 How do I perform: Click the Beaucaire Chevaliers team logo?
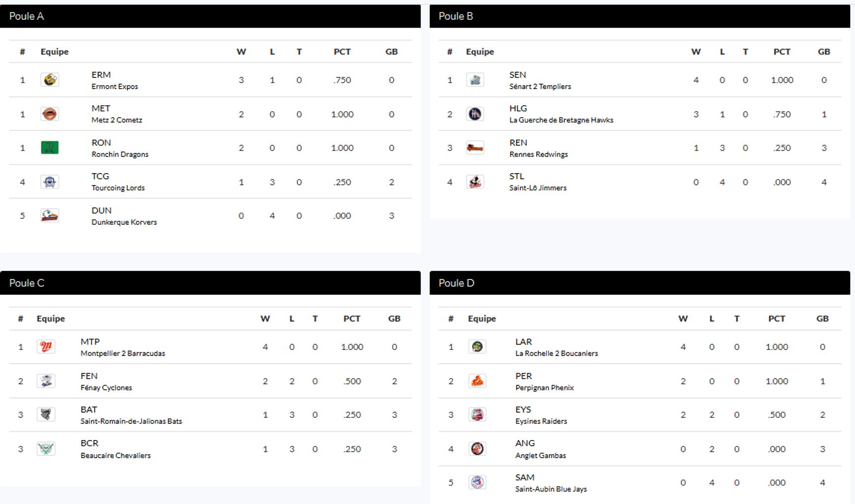[46, 449]
